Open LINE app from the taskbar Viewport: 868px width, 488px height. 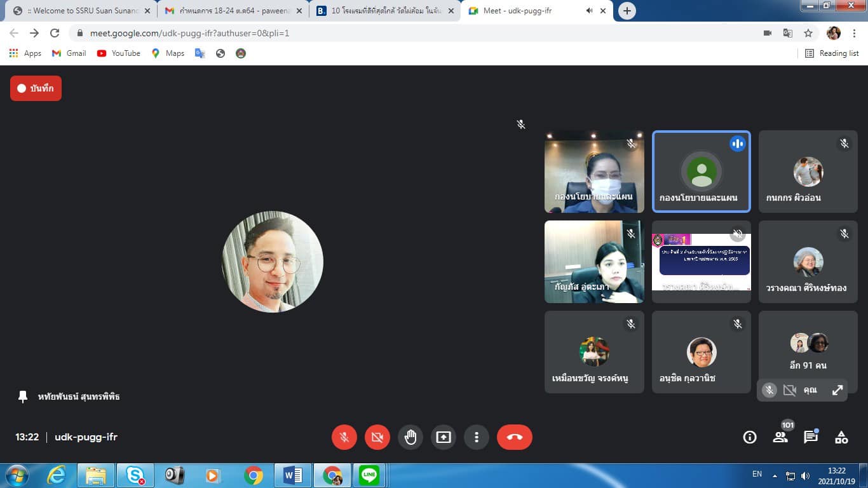pyautogui.click(x=369, y=475)
